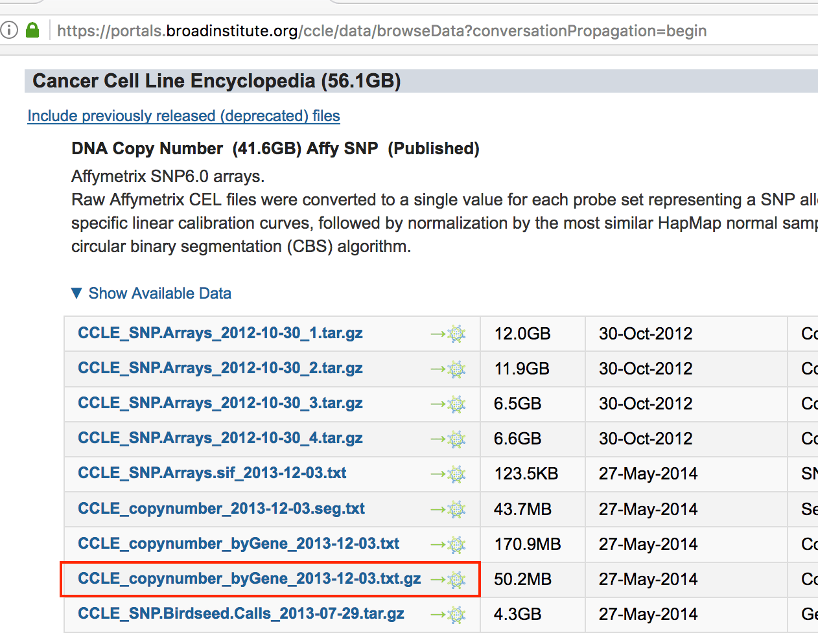
Task: Click arrow-gear icon for Arrays_2012-10-30_2.tar.gz
Action: click(x=449, y=369)
